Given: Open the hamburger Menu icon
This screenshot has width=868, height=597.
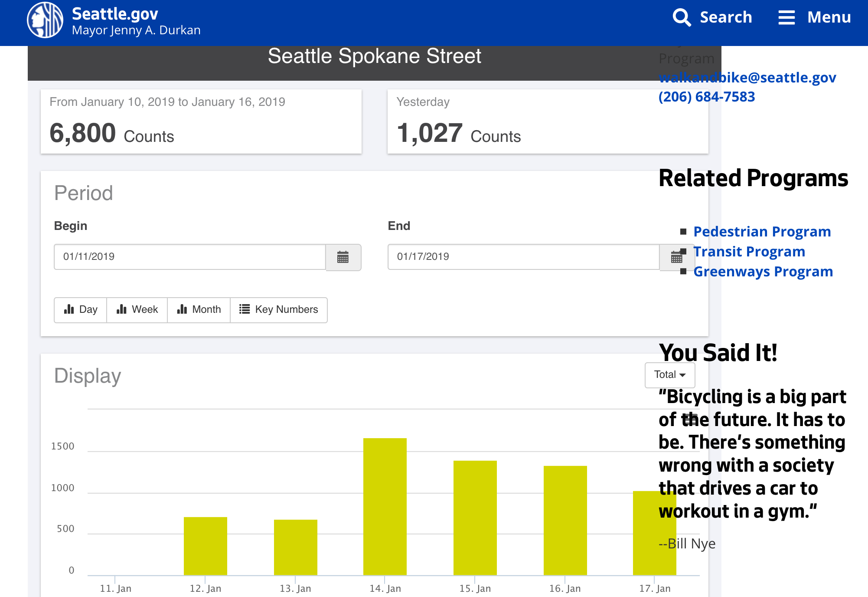Looking at the screenshot, I should [x=787, y=17].
